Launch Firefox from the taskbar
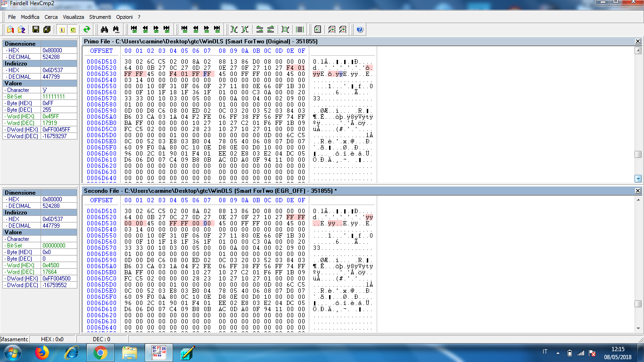The height and width of the screenshot is (362, 644). [x=42, y=353]
